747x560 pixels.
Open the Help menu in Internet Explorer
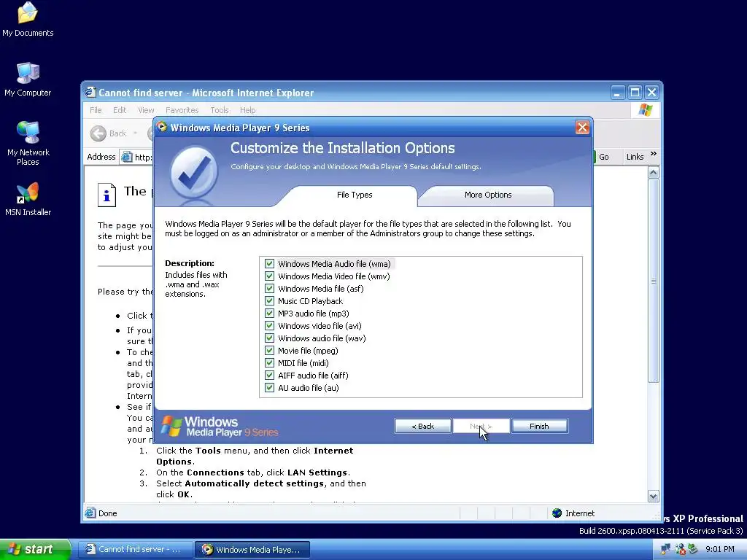pyautogui.click(x=248, y=110)
